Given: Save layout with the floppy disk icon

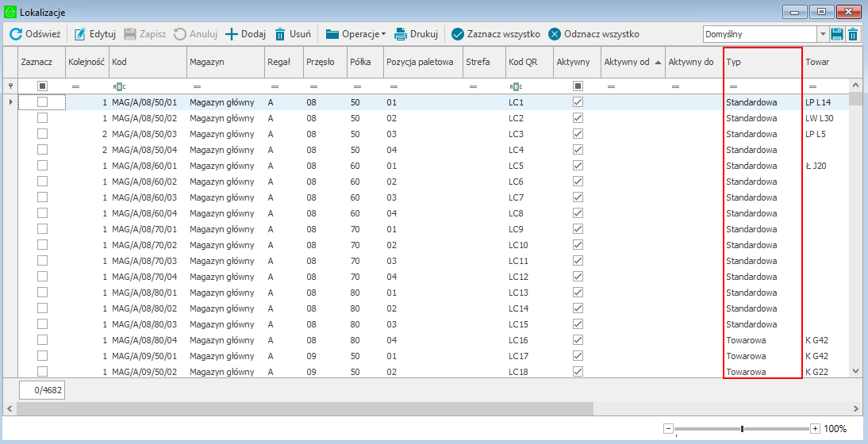Looking at the screenshot, I should coord(837,34).
